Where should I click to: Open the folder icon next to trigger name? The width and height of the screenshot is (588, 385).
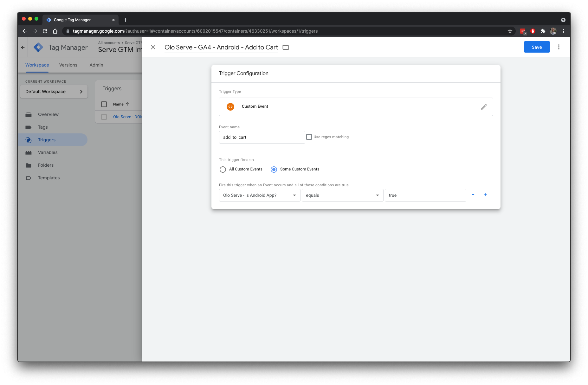coord(286,47)
